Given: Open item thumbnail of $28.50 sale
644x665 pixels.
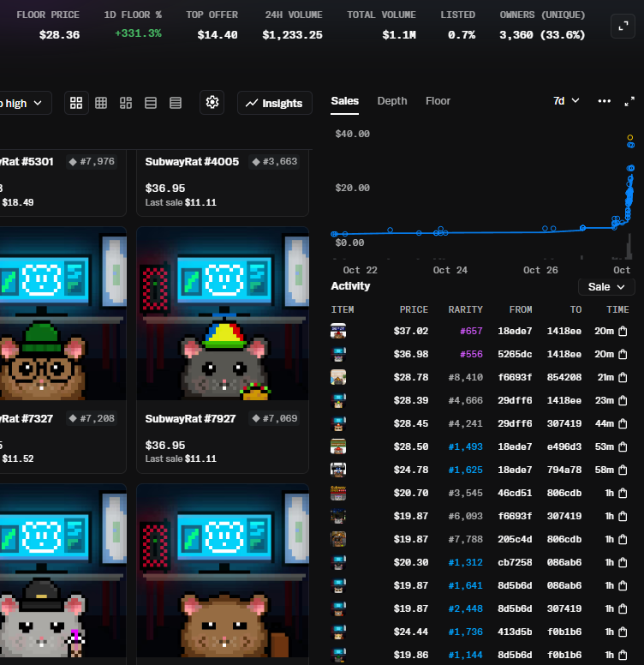Looking at the screenshot, I should point(338,446).
